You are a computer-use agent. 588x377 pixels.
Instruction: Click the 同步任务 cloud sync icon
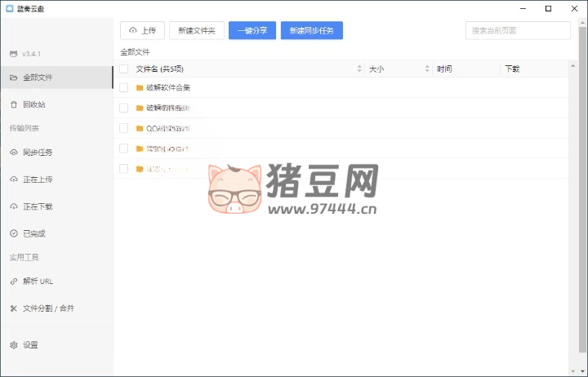[x=13, y=153]
